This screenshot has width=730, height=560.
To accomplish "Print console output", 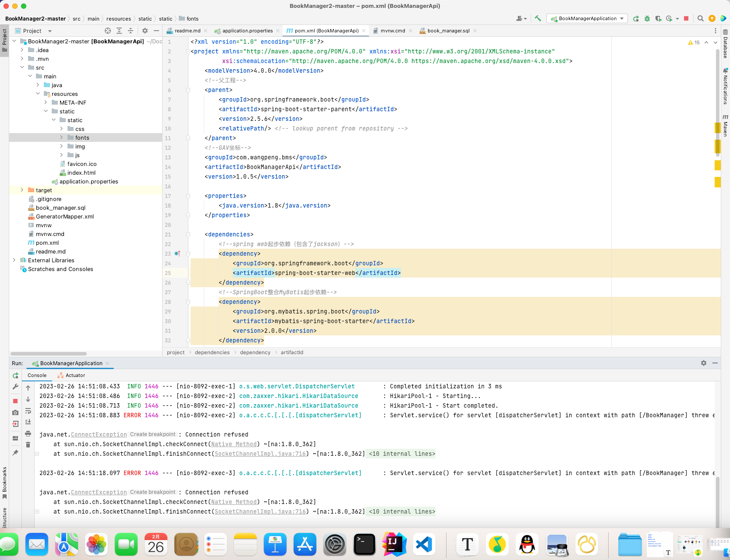I will [28, 433].
